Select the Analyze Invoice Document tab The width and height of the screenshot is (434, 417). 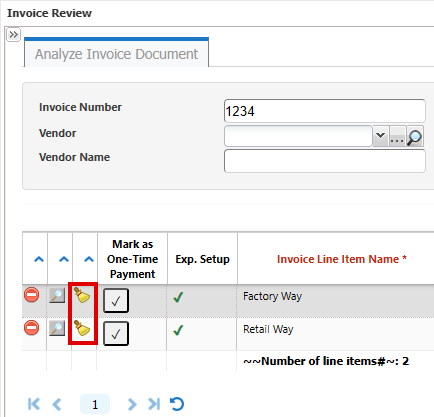116,53
